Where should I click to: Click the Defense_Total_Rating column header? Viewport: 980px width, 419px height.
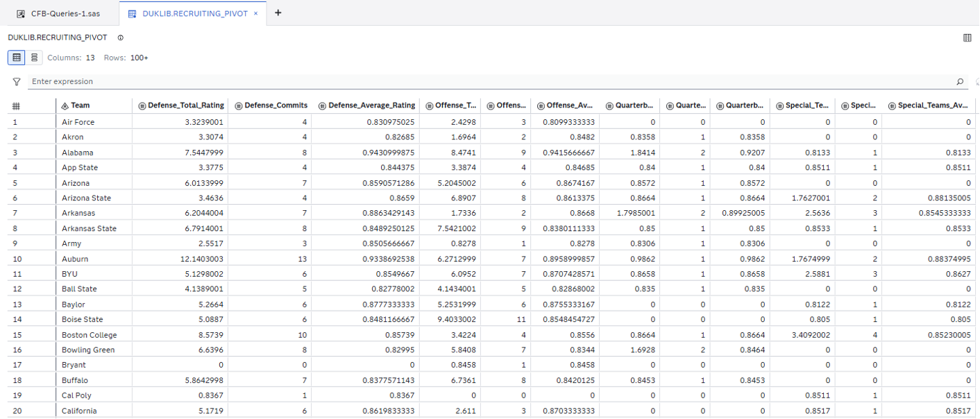[x=186, y=105]
